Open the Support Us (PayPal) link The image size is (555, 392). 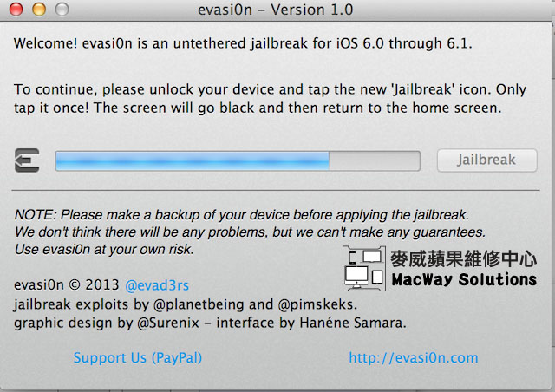click(x=138, y=357)
